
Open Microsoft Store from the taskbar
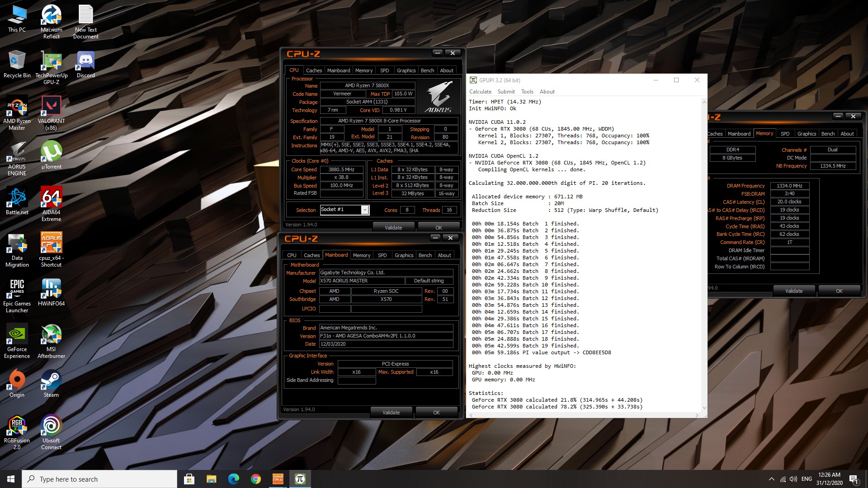click(189, 479)
